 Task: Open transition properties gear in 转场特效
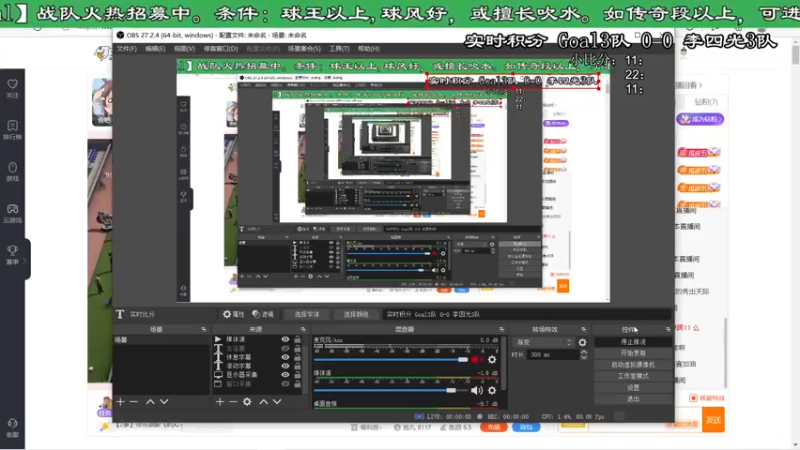point(583,342)
